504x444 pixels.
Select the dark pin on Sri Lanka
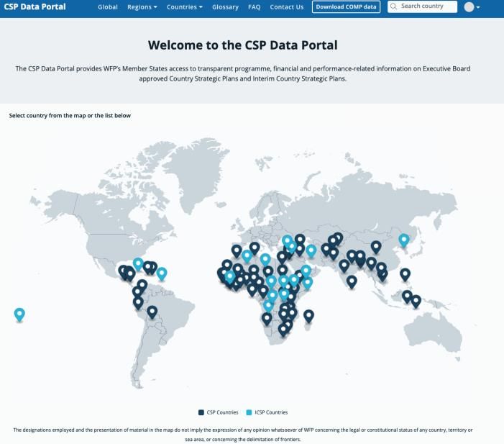coord(352,282)
